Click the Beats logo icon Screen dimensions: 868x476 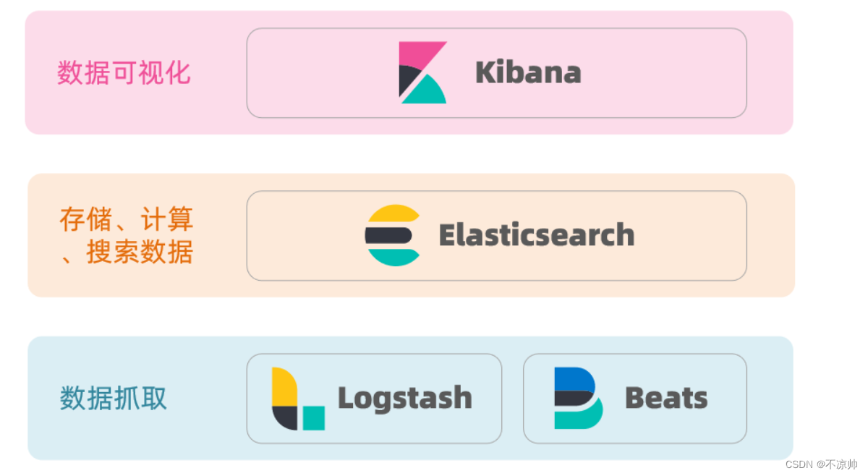(x=578, y=398)
